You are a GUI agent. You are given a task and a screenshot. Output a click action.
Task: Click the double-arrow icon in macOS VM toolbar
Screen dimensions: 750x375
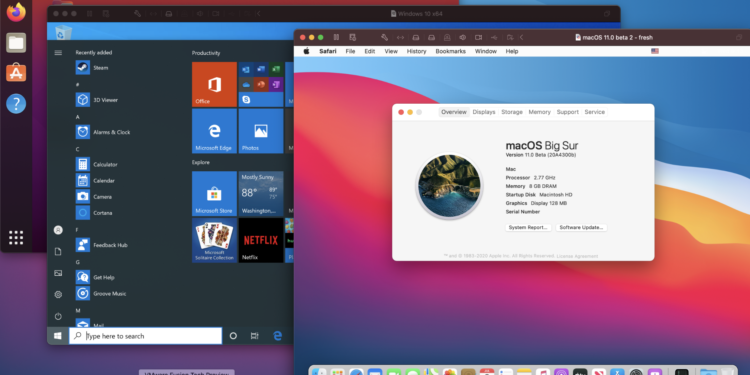(400, 37)
